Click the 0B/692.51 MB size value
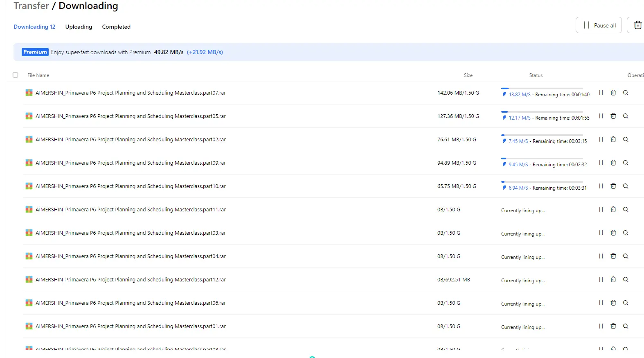Viewport: 644px width, 358px height. pos(453,280)
